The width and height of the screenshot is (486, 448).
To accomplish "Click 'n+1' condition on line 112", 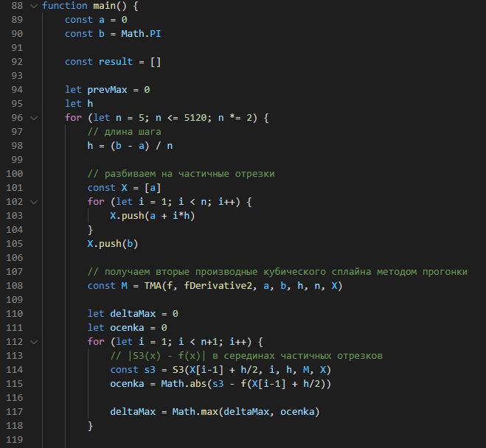I will pos(209,342).
